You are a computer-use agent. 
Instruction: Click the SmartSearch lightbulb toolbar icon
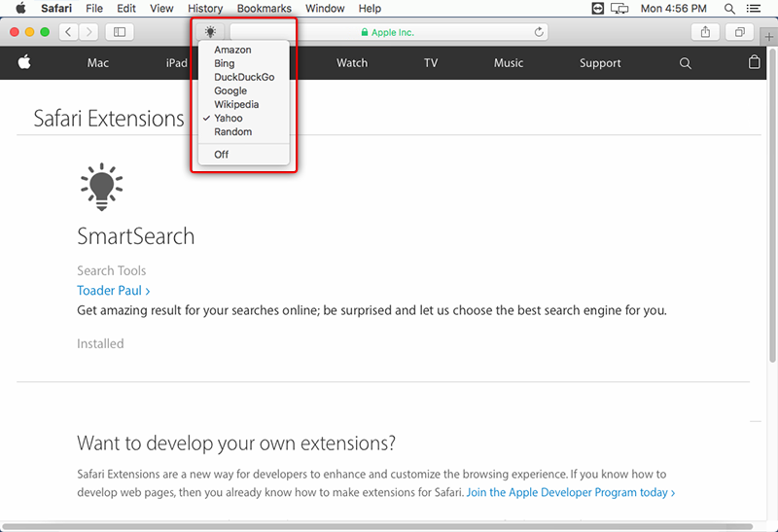[x=210, y=32]
